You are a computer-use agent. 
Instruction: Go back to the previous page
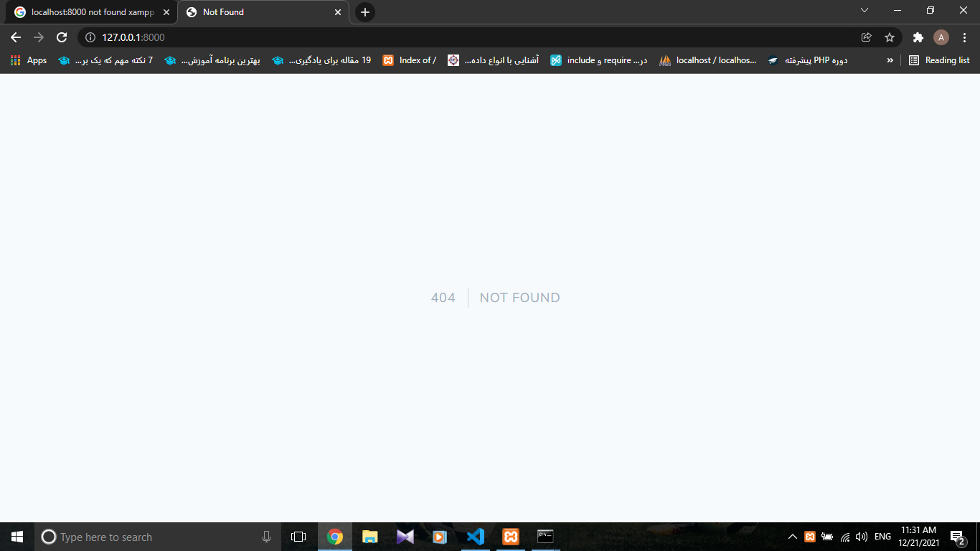[x=16, y=37]
